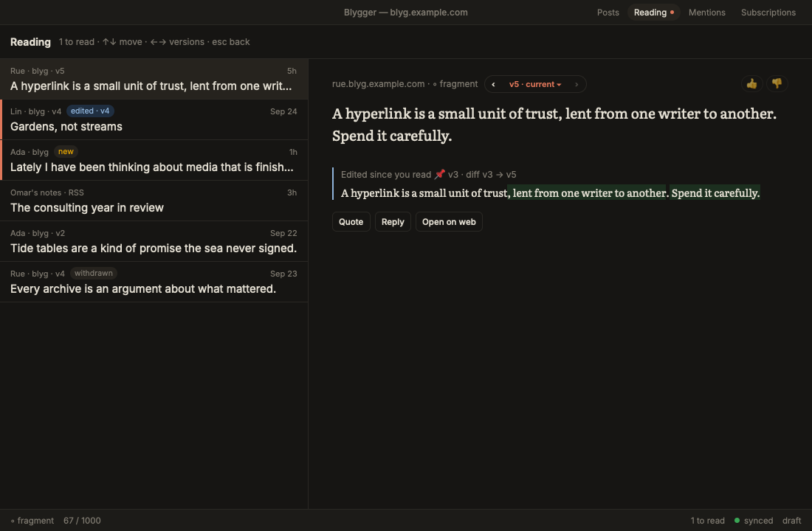Click the 'withdrawn' badge

93,274
